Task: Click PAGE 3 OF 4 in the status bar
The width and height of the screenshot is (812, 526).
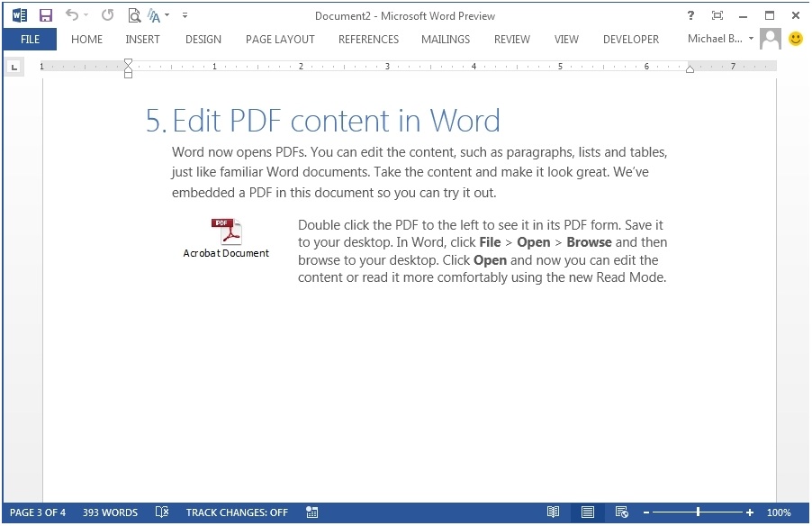Action: 38,513
